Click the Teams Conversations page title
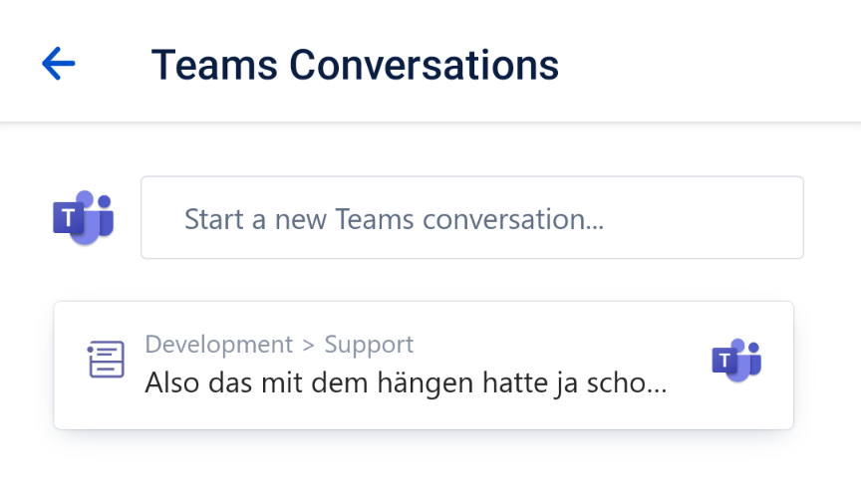The width and height of the screenshot is (861, 504). pos(355,65)
